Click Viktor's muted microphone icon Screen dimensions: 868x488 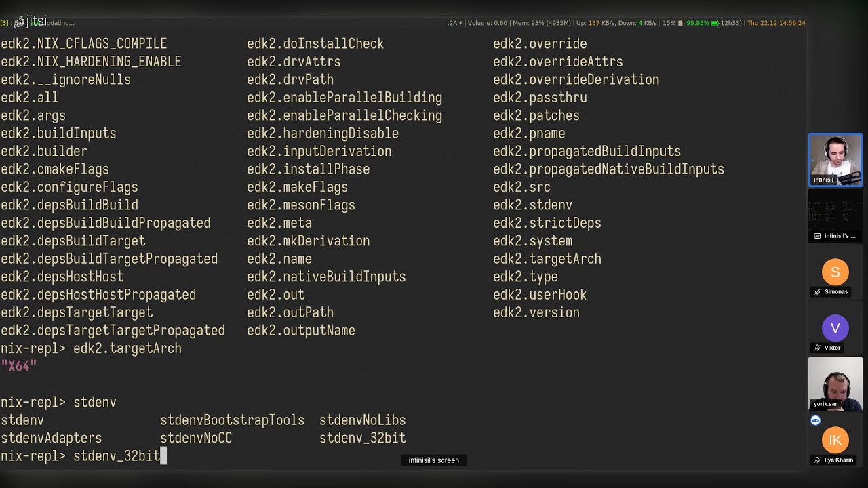click(x=818, y=348)
